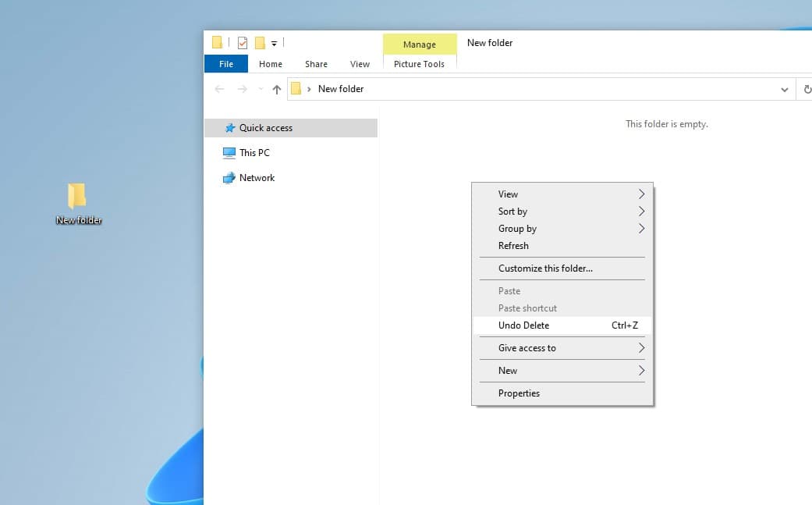Image resolution: width=812 pixels, height=505 pixels.
Task: Switch to the View ribbon tab
Action: 360,63
